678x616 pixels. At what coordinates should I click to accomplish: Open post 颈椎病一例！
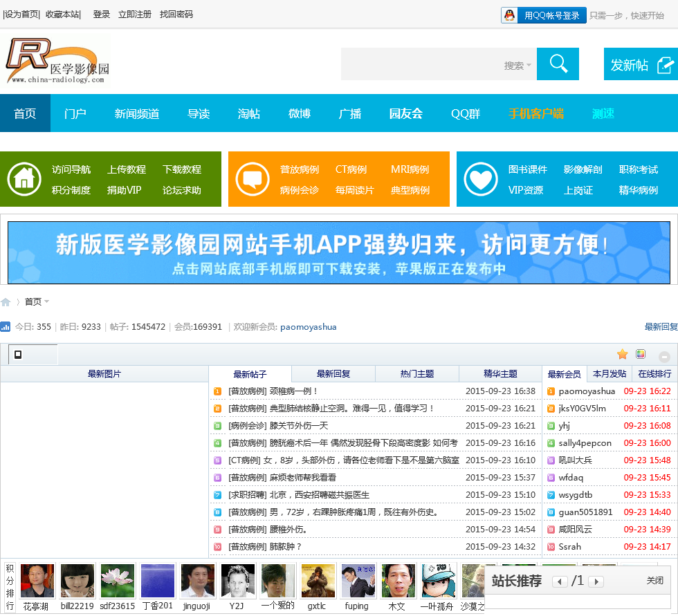[293, 391]
